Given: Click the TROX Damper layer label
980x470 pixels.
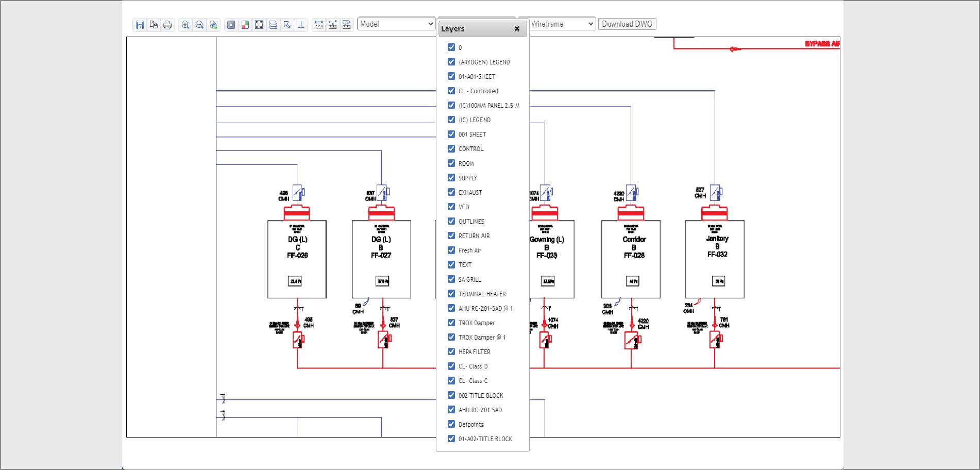Looking at the screenshot, I should [x=476, y=323].
